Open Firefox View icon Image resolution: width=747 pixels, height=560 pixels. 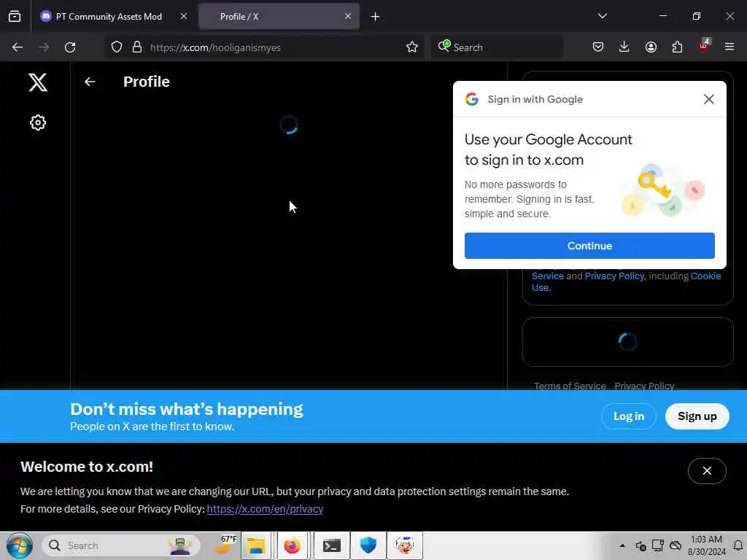click(15, 16)
